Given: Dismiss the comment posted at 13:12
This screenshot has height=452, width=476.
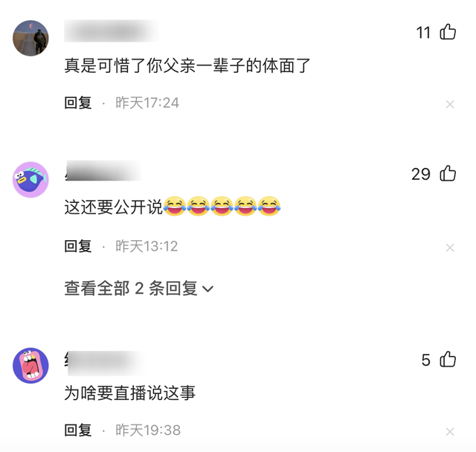Looking at the screenshot, I should click(x=450, y=248).
